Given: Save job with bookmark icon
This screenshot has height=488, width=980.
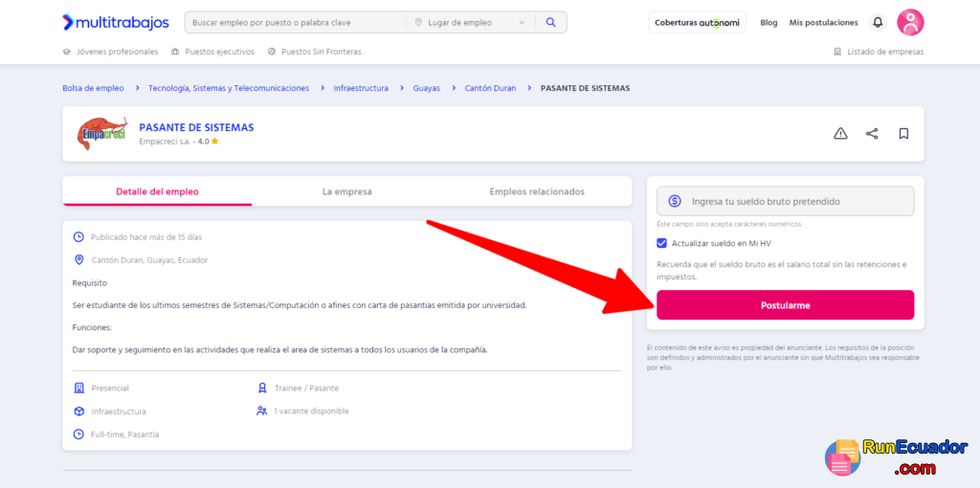Looking at the screenshot, I should pyautogui.click(x=903, y=134).
